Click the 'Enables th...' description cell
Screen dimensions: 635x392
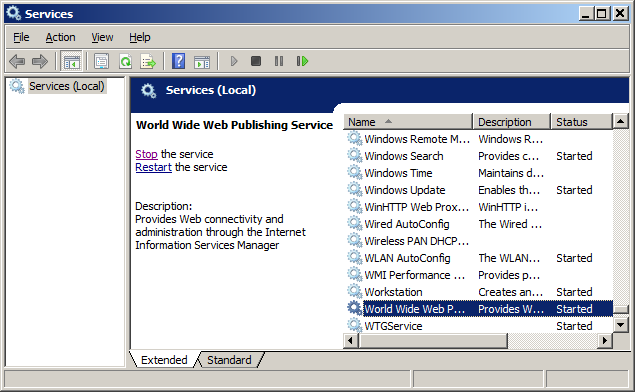click(x=509, y=190)
